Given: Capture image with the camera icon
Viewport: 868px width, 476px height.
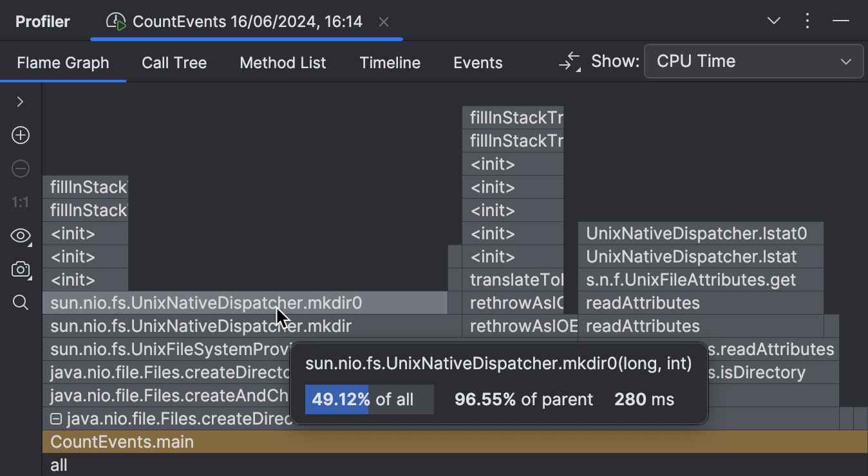Looking at the screenshot, I should (21, 270).
